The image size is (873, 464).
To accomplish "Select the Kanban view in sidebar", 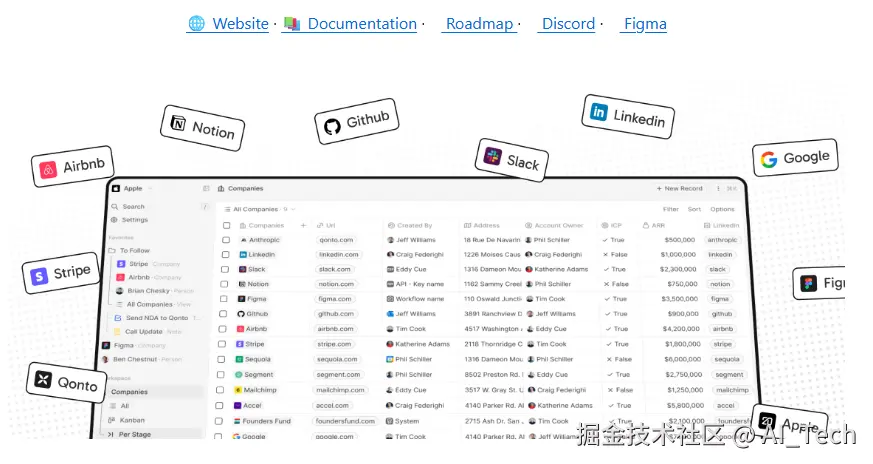I will tap(126, 420).
